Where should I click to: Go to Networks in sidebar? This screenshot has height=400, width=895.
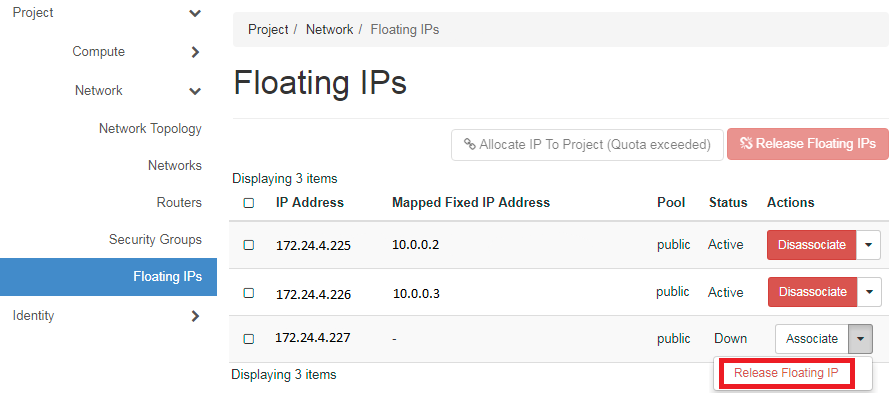[175, 165]
